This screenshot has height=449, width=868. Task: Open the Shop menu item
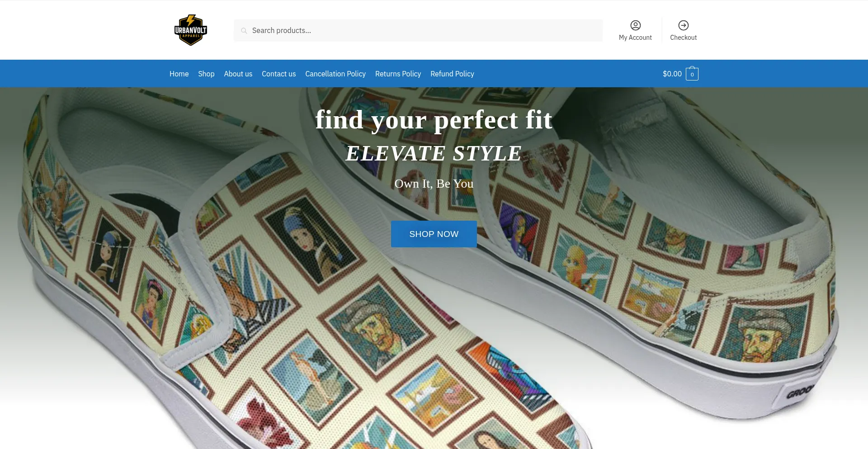coord(206,74)
